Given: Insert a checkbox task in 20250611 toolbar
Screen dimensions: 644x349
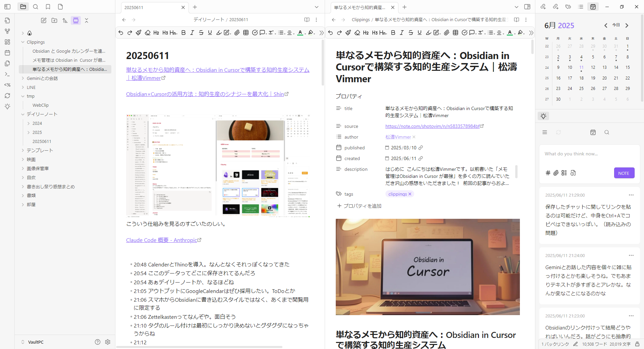Looking at the screenshot, I should (x=255, y=33).
